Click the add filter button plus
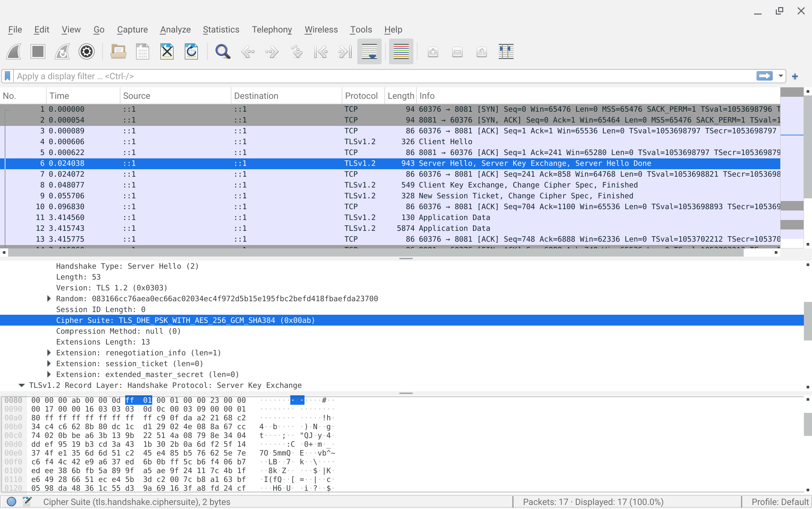The image size is (812, 509). (x=795, y=76)
